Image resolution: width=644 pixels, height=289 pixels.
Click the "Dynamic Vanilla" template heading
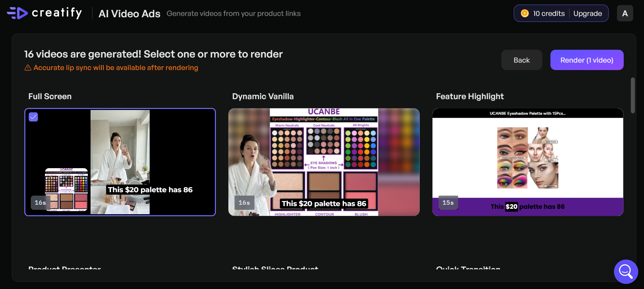263,96
